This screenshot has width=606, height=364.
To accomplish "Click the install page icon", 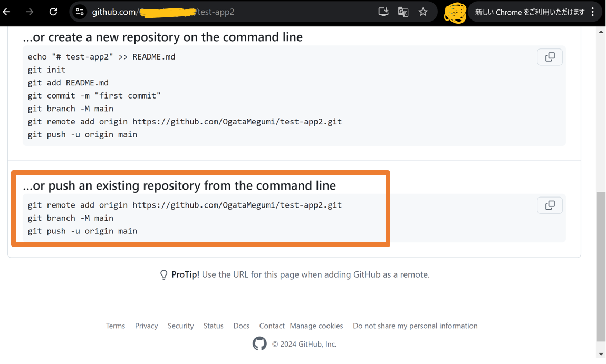I will (383, 12).
